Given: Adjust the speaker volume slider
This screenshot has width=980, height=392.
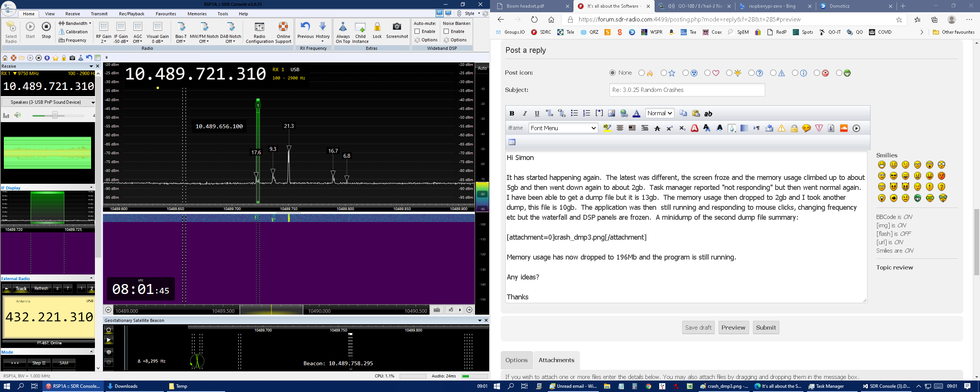Looking at the screenshot, I should pyautogui.click(x=55, y=115).
